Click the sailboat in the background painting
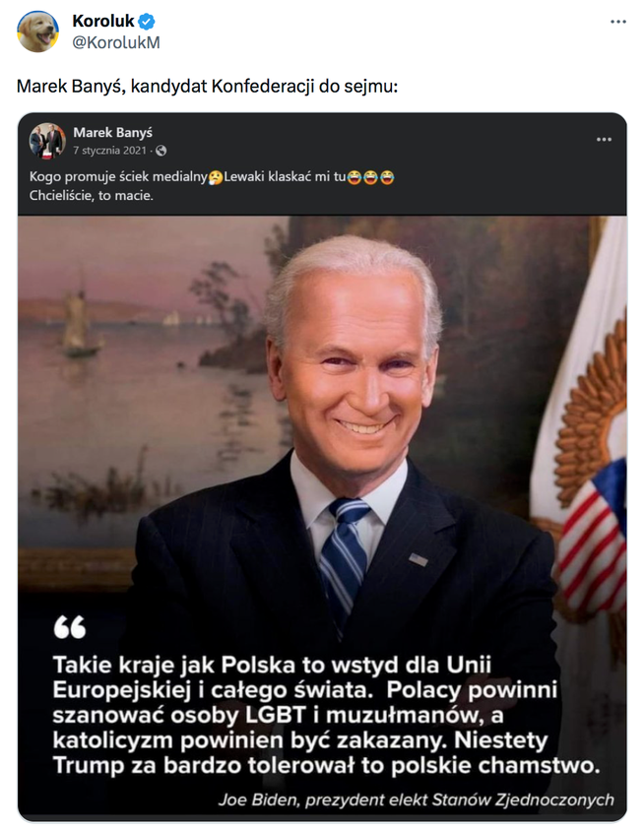 79,325
